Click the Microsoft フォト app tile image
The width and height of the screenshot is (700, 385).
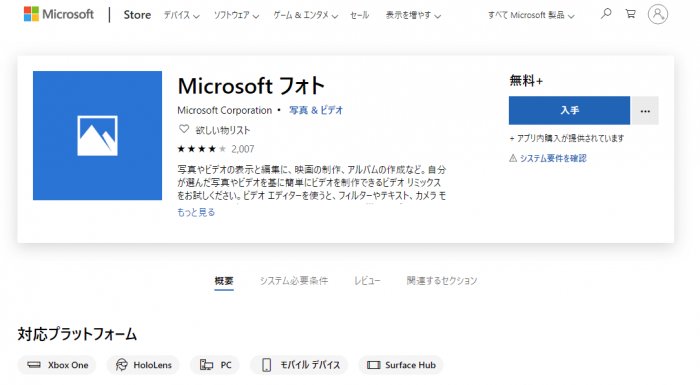click(x=97, y=135)
